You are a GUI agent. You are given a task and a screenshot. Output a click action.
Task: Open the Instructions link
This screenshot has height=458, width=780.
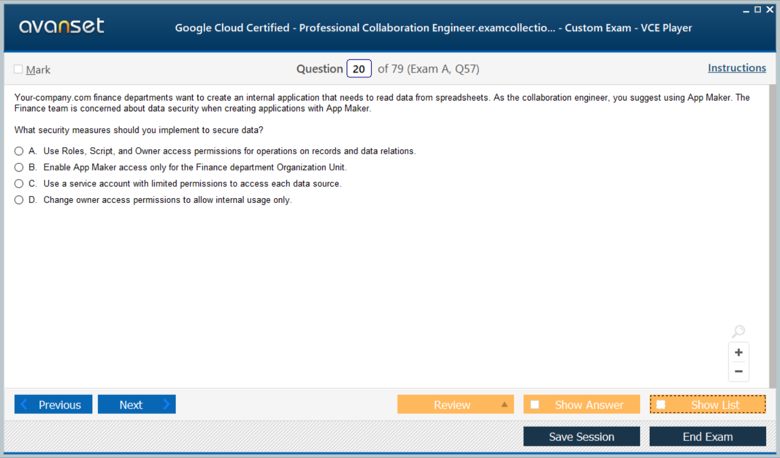click(x=737, y=68)
